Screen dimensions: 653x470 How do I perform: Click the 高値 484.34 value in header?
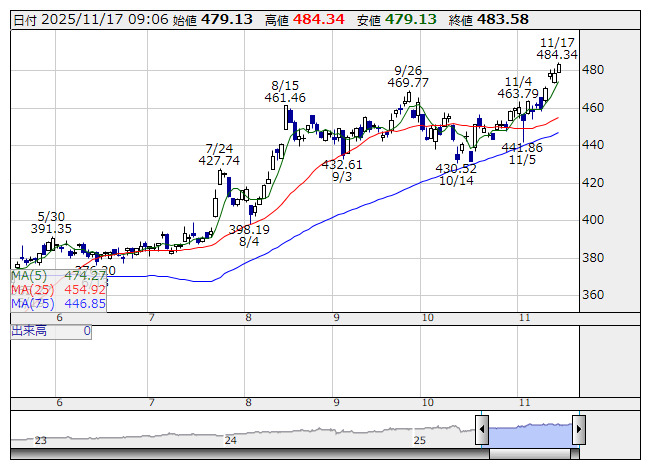320,19
